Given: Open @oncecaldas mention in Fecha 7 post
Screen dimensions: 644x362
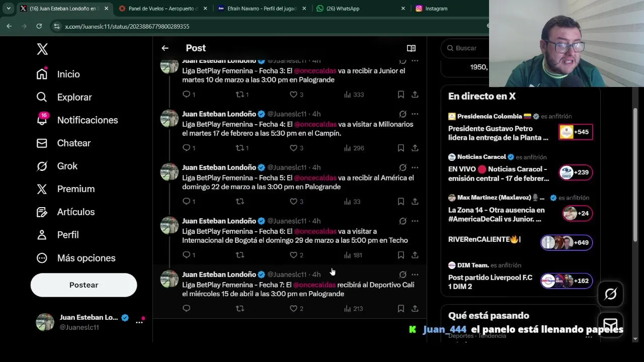Looking at the screenshot, I should 314,285.
